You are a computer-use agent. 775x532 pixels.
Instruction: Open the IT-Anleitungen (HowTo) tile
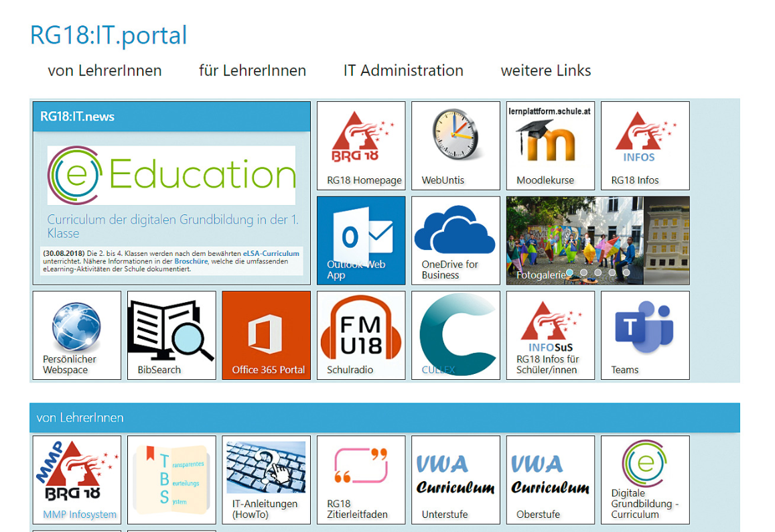point(267,480)
